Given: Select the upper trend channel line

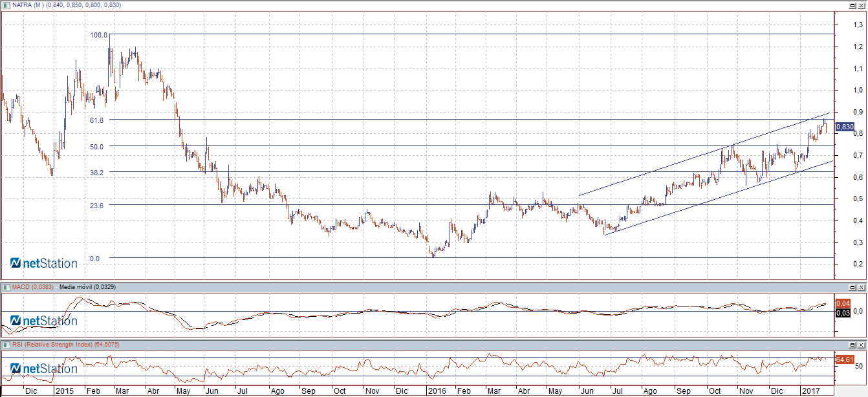Looking at the screenshot, I should [704, 153].
